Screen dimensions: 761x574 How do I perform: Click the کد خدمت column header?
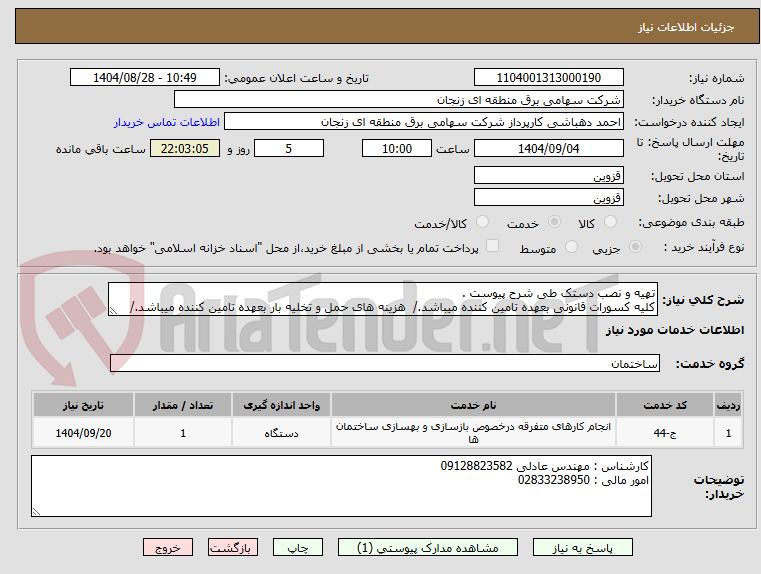[665, 405]
